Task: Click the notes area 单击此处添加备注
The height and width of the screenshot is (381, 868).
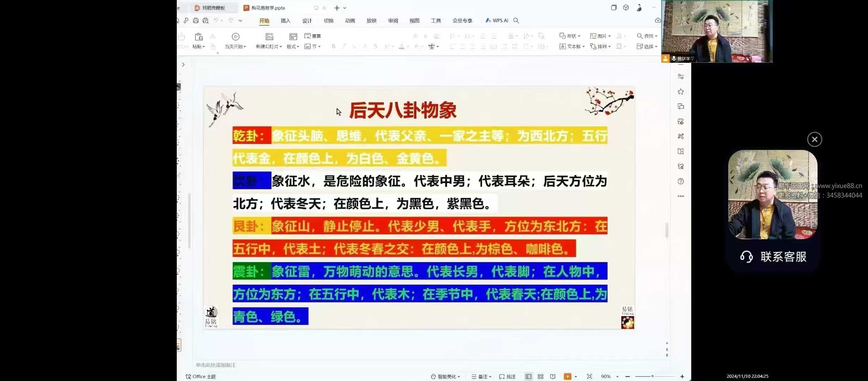Action: pos(216,365)
